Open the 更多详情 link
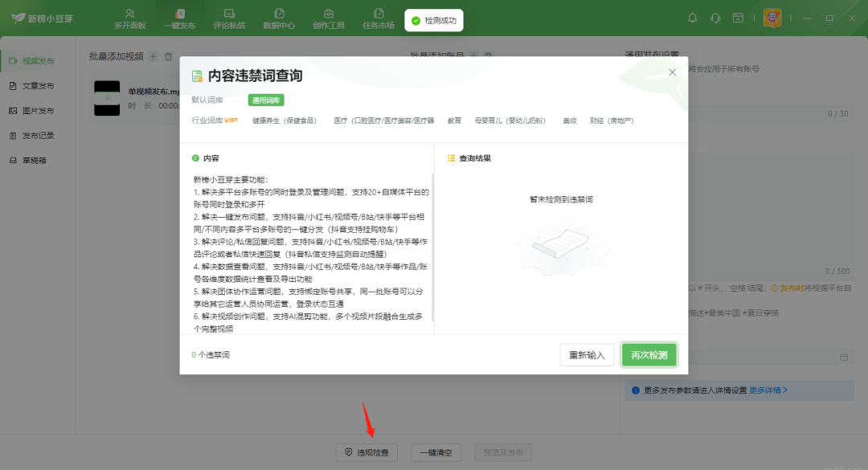This screenshot has width=868, height=470. pyautogui.click(x=768, y=390)
